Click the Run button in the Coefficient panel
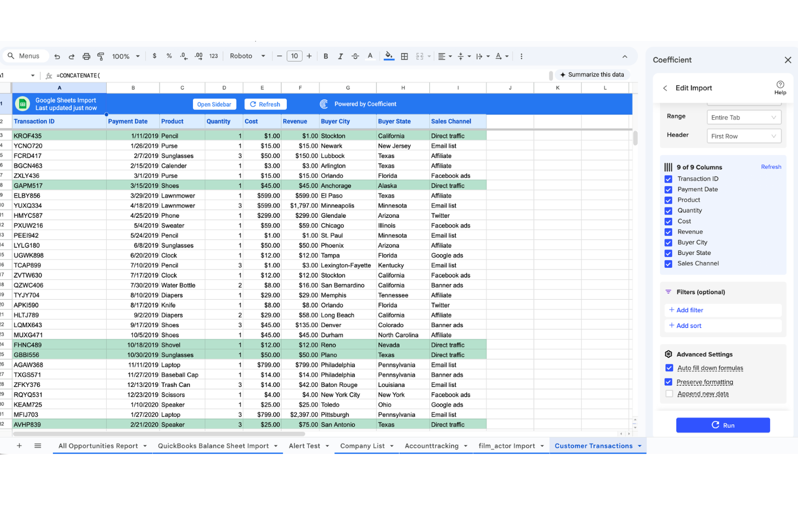798x532 pixels. 723,425
